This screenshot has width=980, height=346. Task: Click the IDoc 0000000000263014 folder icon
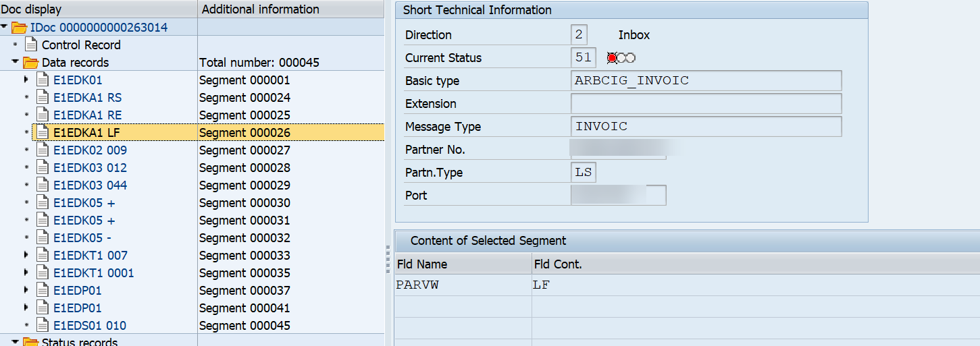tap(20, 28)
